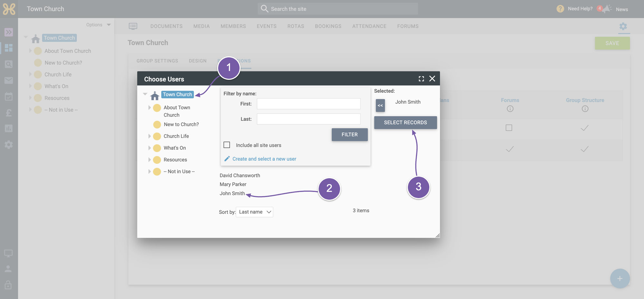Screen dimensions: 644x299
Task: Click the dialog resize grip at bottom corner
Action: 438,236
